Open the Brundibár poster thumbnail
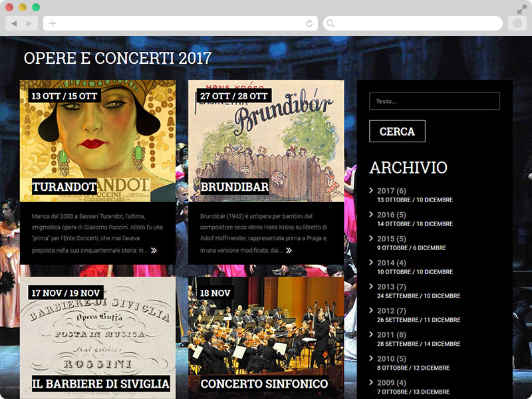The height and width of the screenshot is (399, 532). (266, 141)
